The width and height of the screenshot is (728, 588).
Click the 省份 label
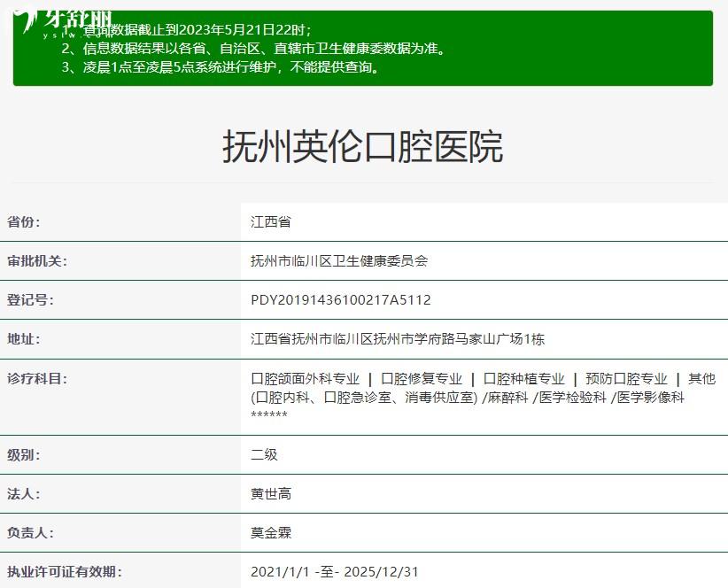click(x=23, y=221)
